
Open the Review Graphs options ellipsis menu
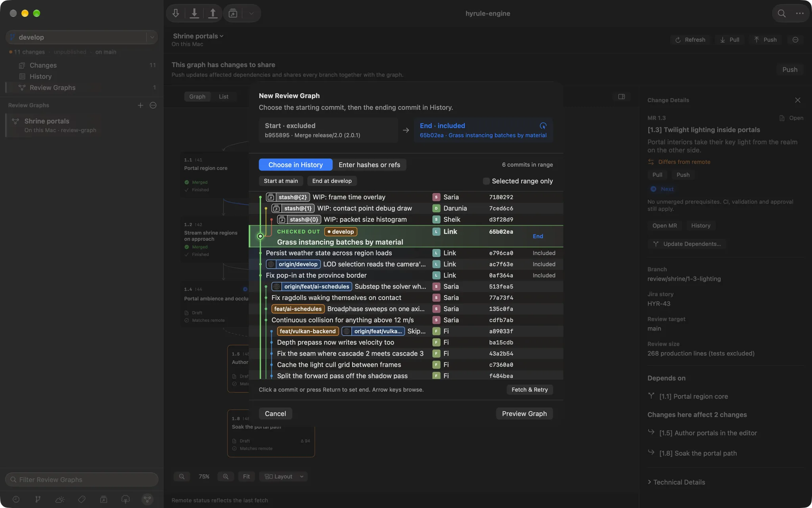(x=153, y=105)
